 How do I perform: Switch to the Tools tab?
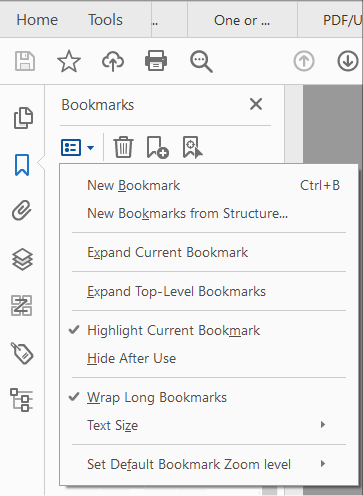(105, 20)
